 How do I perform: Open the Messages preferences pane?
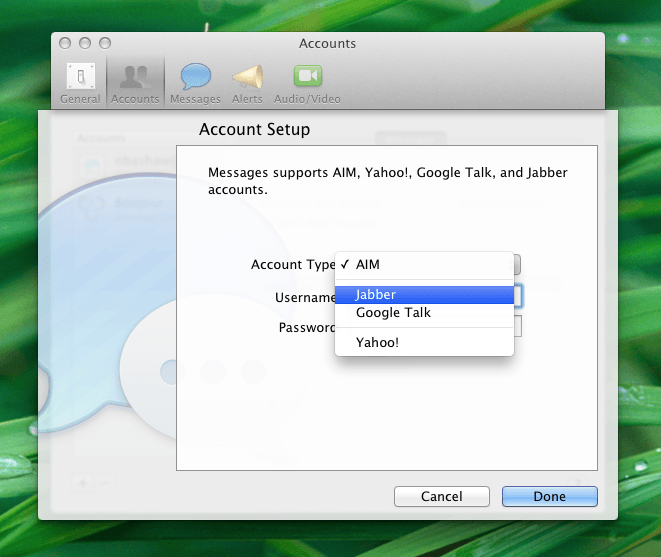(195, 84)
